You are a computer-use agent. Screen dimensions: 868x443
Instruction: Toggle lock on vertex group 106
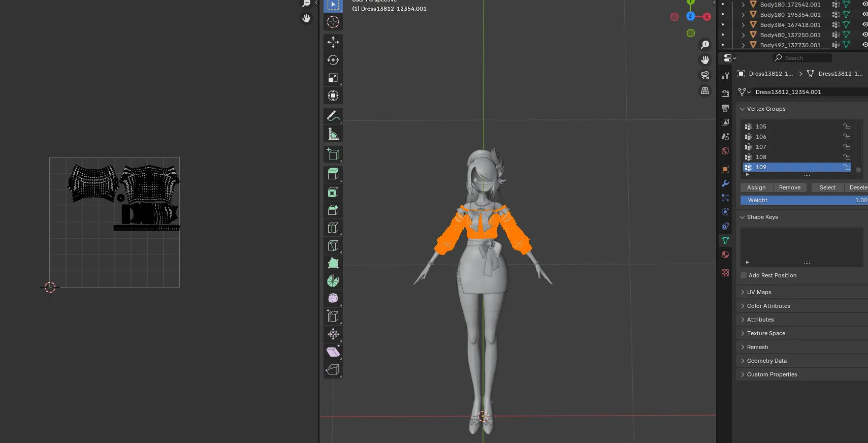coord(847,137)
